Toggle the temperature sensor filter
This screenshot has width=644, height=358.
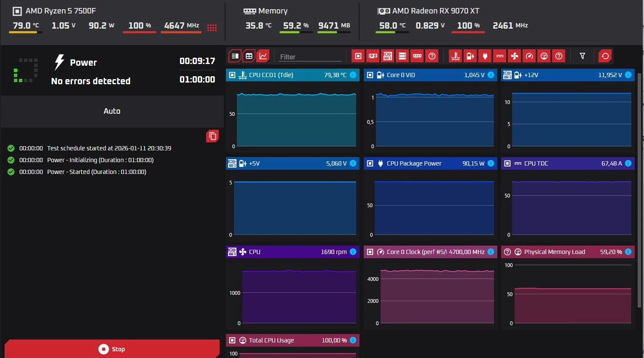[456, 56]
